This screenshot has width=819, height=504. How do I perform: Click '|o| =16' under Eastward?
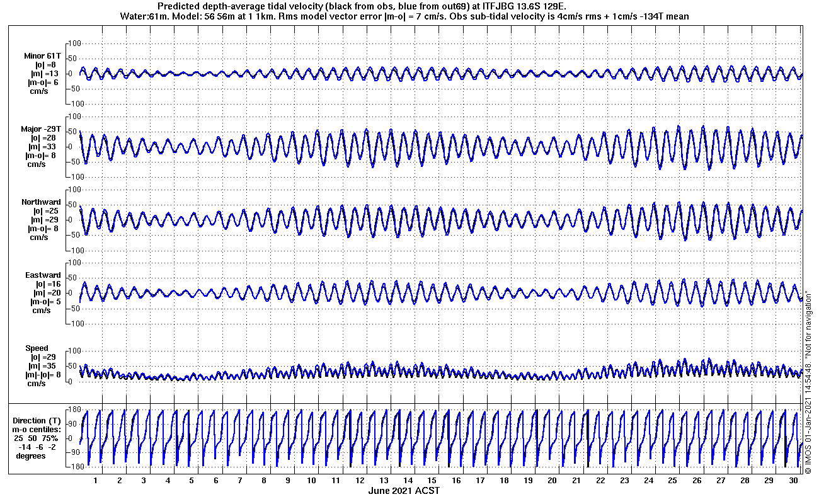click(x=48, y=284)
